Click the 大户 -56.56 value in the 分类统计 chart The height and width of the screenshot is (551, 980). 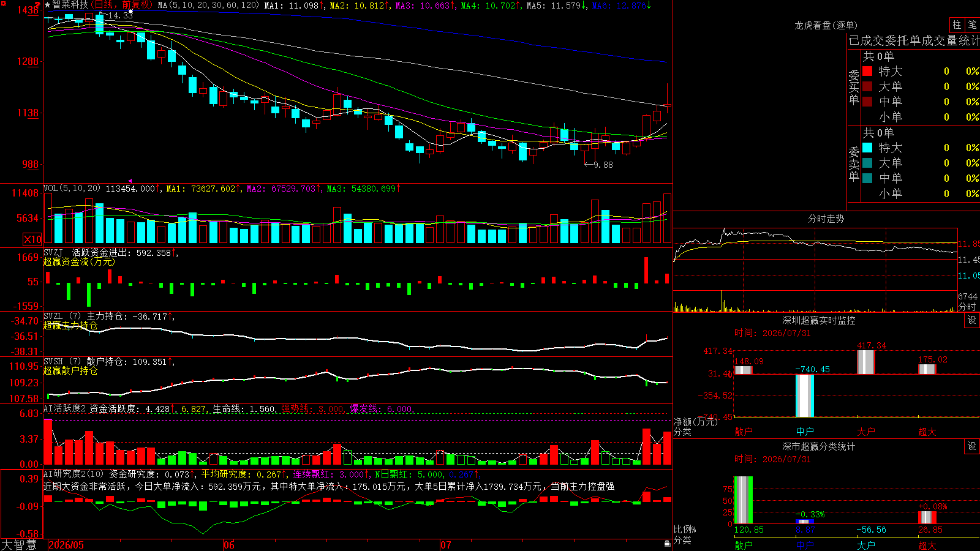871,530
